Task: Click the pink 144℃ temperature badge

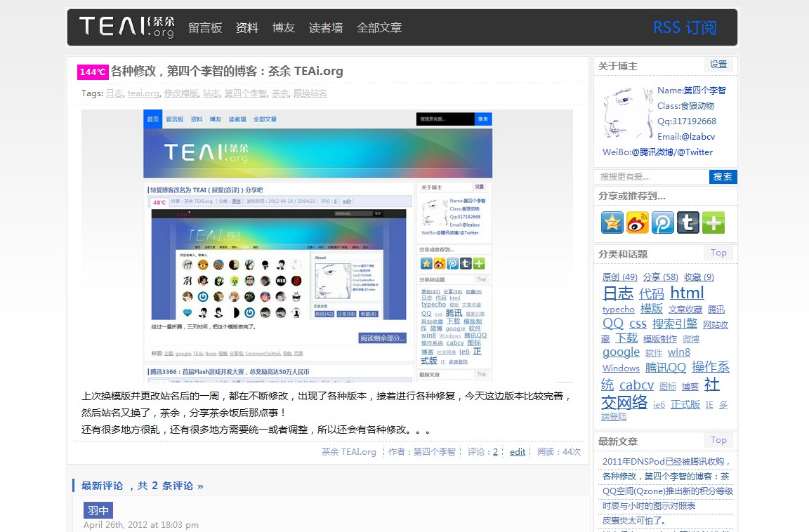Action: [x=93, y=72]
